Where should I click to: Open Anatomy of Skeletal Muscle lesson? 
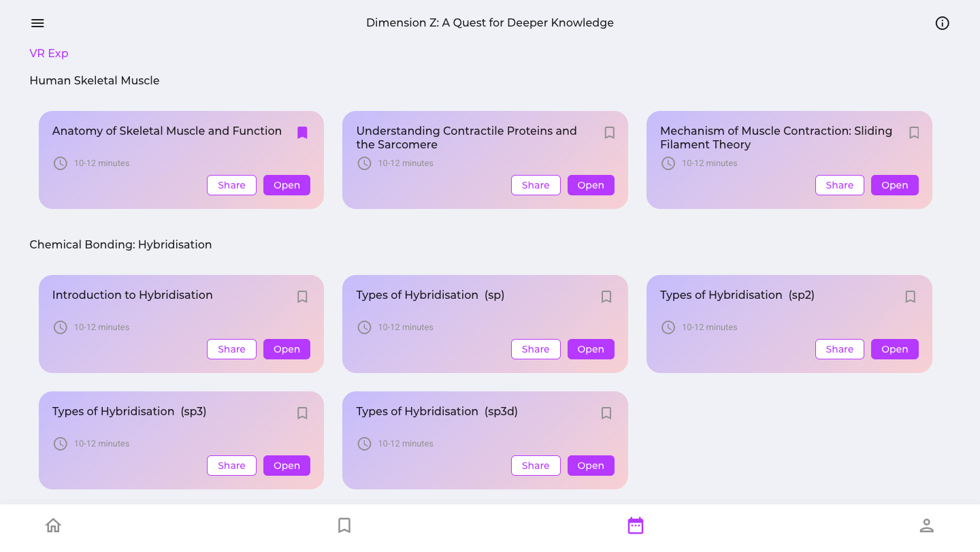tap(287, 185)
